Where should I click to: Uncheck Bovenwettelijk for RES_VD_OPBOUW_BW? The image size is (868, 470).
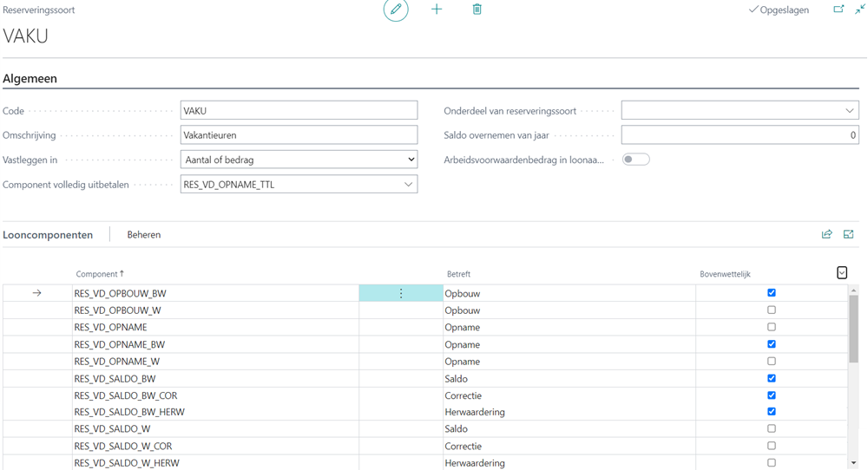click(x=772, y=293)
